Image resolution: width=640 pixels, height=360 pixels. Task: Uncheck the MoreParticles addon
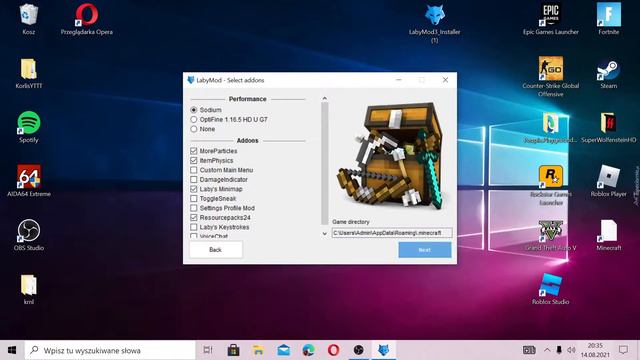(193, 151)
